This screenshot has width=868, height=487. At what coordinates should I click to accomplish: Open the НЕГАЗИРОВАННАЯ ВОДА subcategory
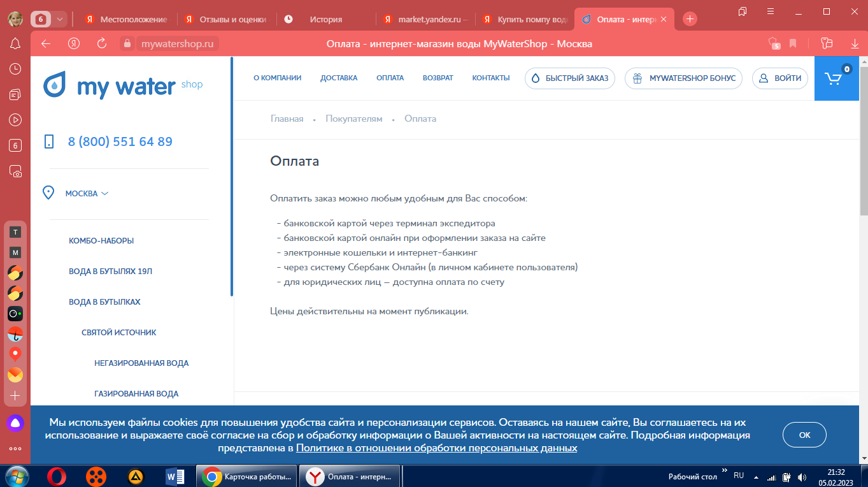coord(141,363)
